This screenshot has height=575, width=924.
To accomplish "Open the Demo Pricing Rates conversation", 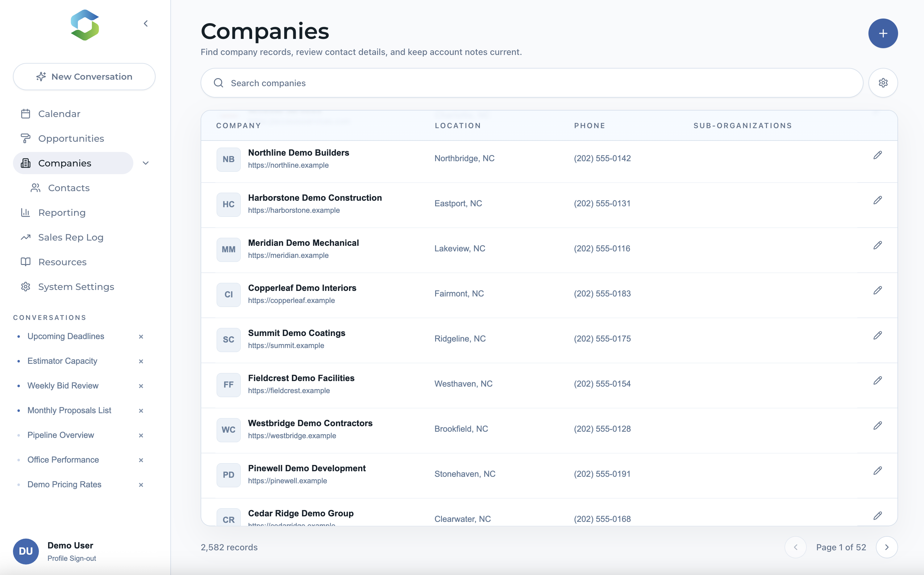I will tap(64, 485).
